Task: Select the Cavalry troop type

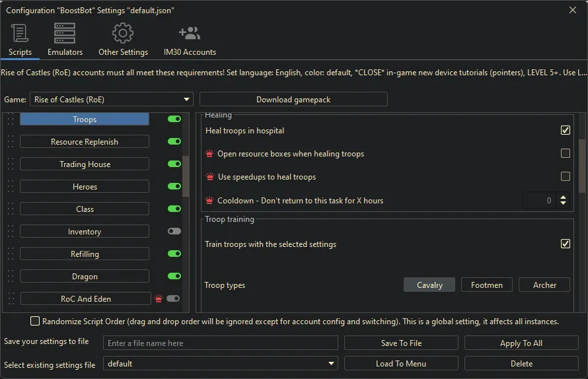Action: click(429, 285)
